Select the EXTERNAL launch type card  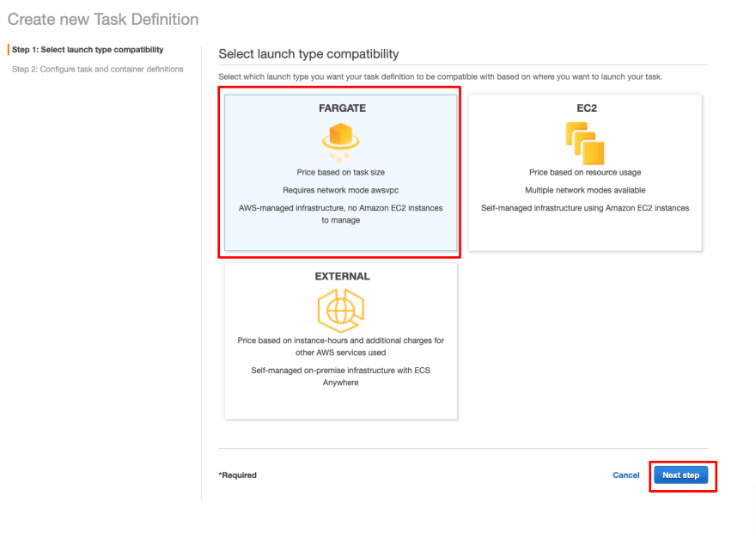[x=341, y=340]
